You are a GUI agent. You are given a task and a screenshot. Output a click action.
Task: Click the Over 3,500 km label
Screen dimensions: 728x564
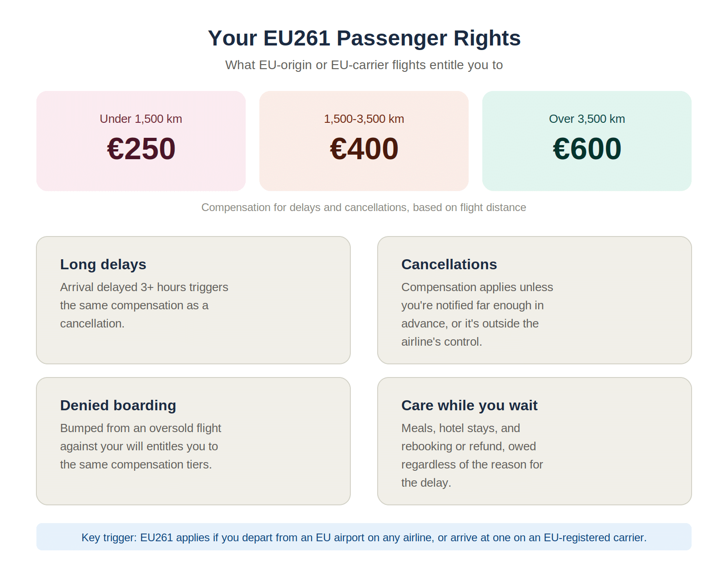587,119
